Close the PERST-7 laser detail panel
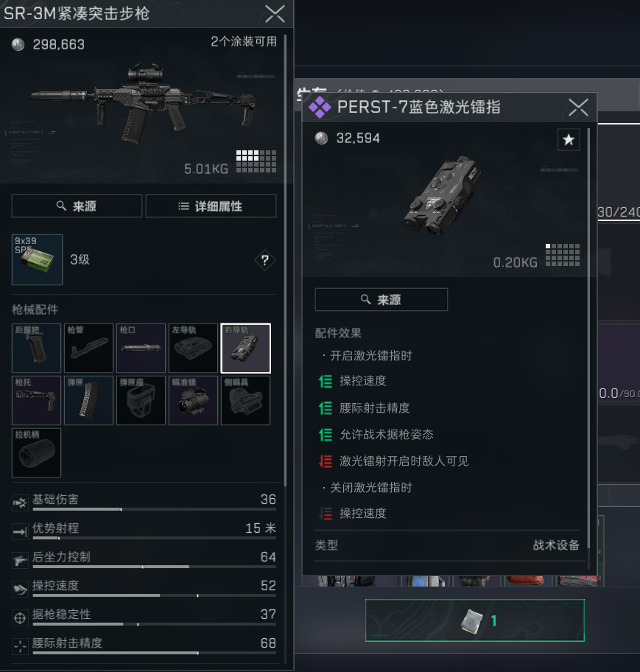 [578, 107]
